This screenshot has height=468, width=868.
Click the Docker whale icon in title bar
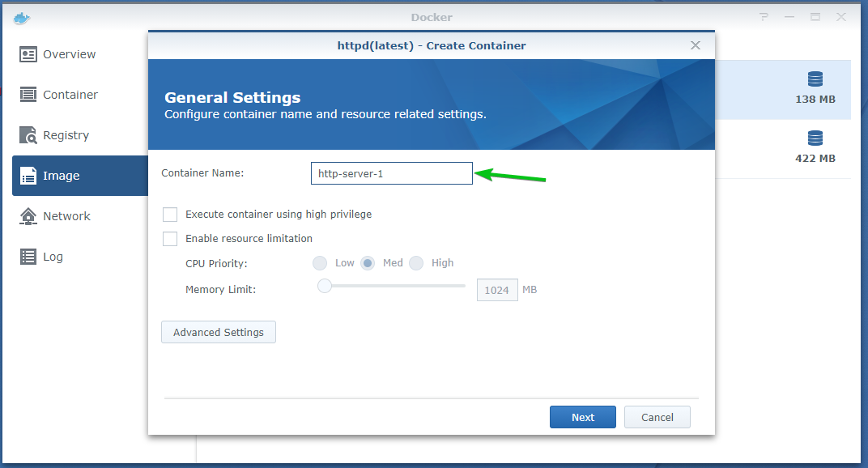coord(21,18)
